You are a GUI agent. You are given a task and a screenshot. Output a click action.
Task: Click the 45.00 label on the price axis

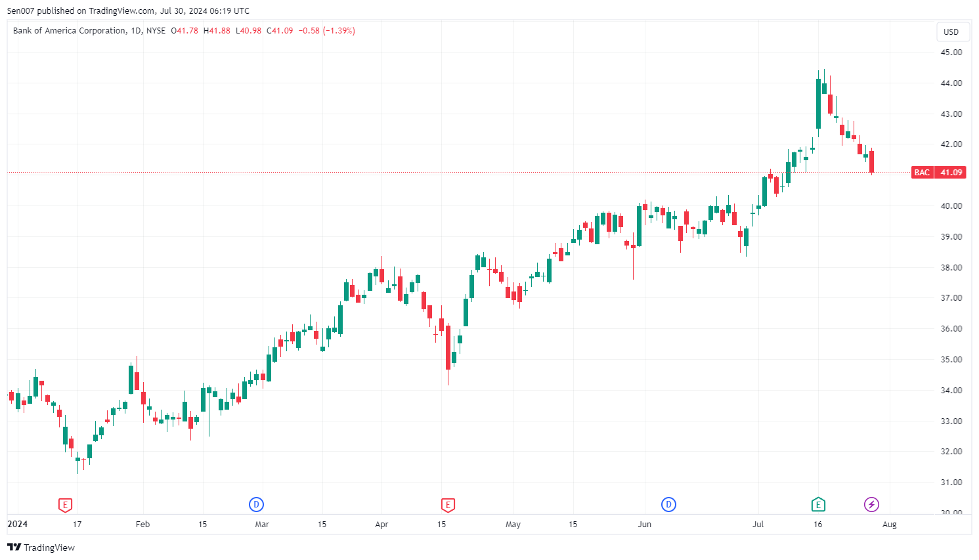(951, 53)
